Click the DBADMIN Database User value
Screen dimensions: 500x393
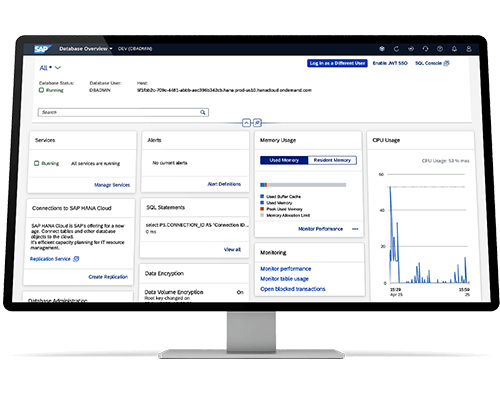tap(100, 90)
